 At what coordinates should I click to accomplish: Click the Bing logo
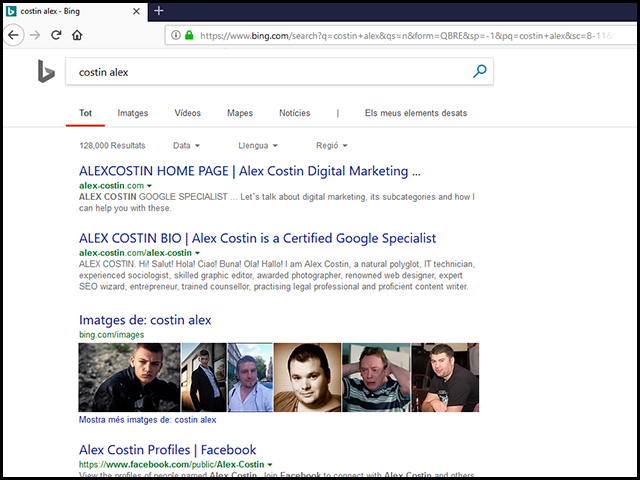(x=46, y=71)
